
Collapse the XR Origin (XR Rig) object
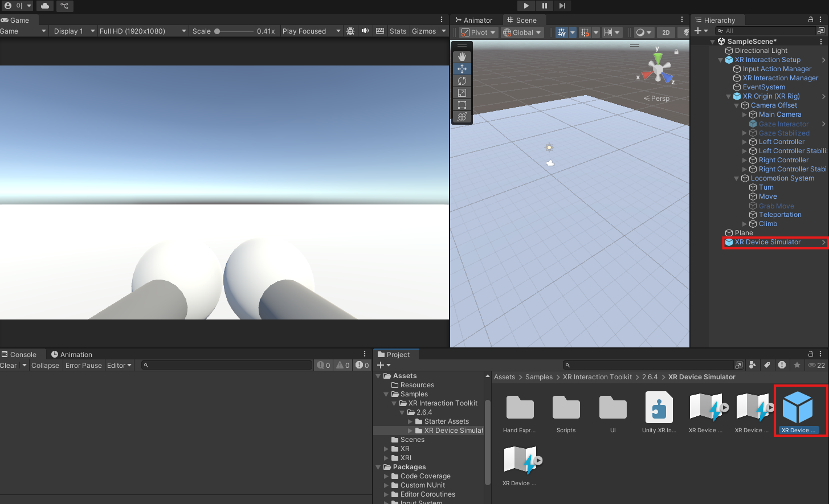pyautogui.click(x=729, y=96)
